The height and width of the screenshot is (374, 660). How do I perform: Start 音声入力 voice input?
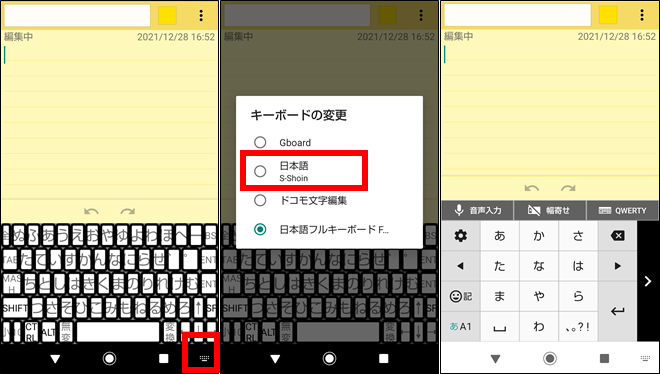click(x=478, y=210)
